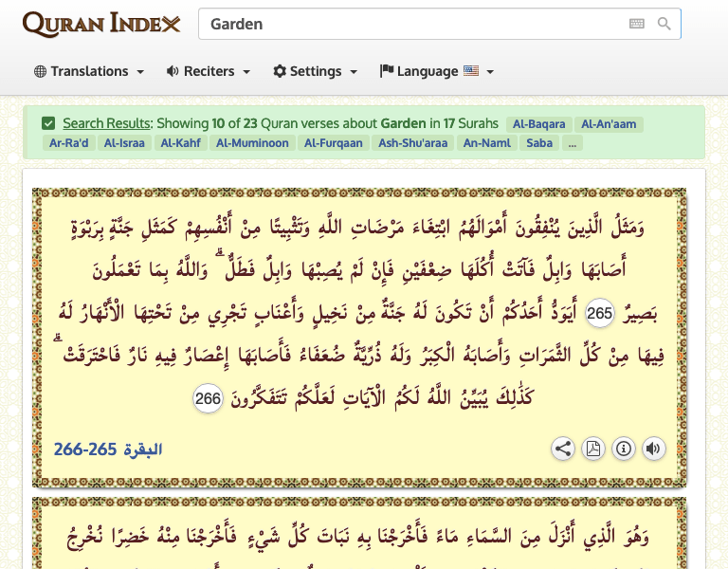This screenshot has width=728, height=569.
Task: Expand the Language dropdown arrow
Action: [490, 71]
